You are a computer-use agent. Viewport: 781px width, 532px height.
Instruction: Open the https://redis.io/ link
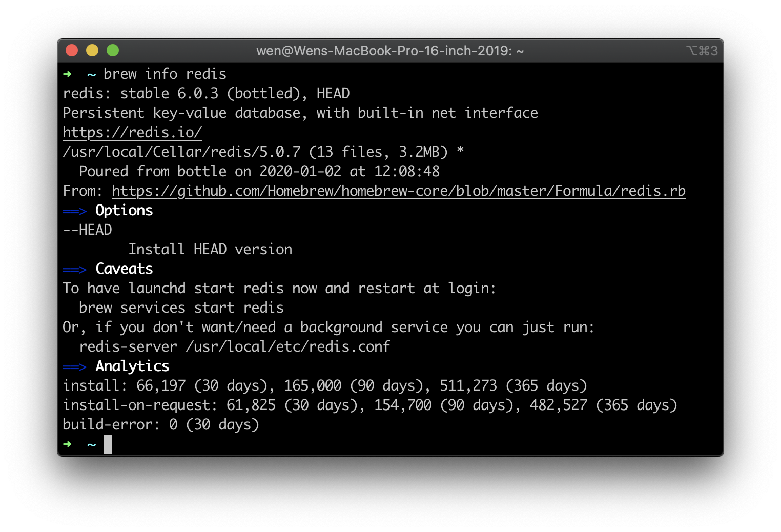(132, 132)
